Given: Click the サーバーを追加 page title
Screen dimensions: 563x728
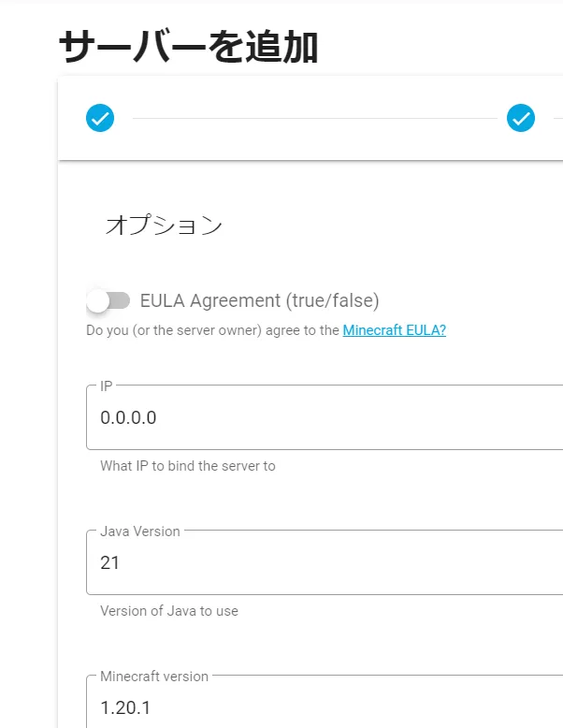Looking at the screenshot, I should coord(188,46).
